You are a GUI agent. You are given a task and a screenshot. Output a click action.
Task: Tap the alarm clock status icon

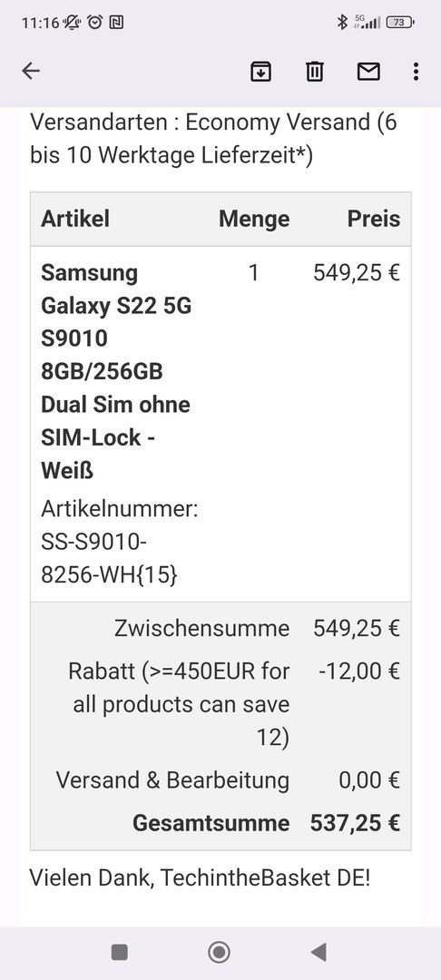tap(95, 23)
